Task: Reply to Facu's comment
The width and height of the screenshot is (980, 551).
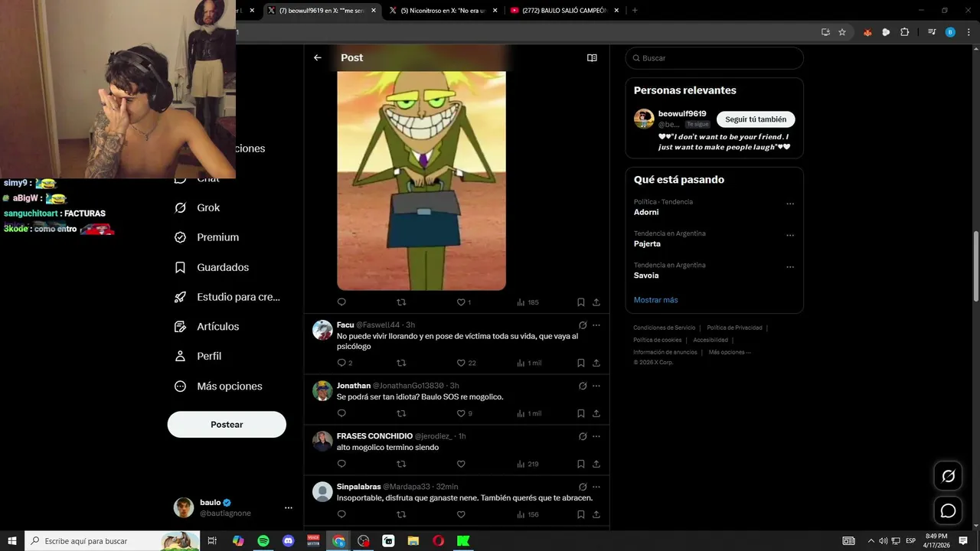Action: [x=341, y=363]
